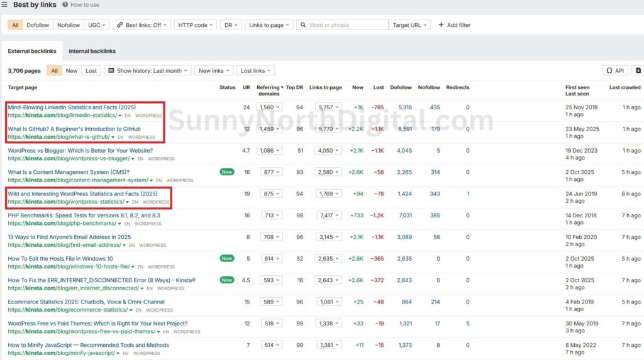
Task: Expand URL menu arrow for wordpress-vs-blogger
Action: pos(133,159)
